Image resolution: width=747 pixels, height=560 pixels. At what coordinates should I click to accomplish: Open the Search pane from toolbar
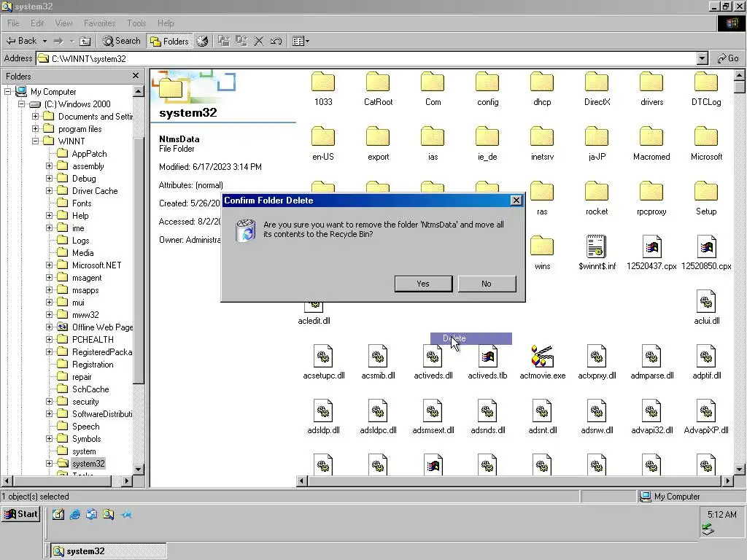[x=122, y=41]
